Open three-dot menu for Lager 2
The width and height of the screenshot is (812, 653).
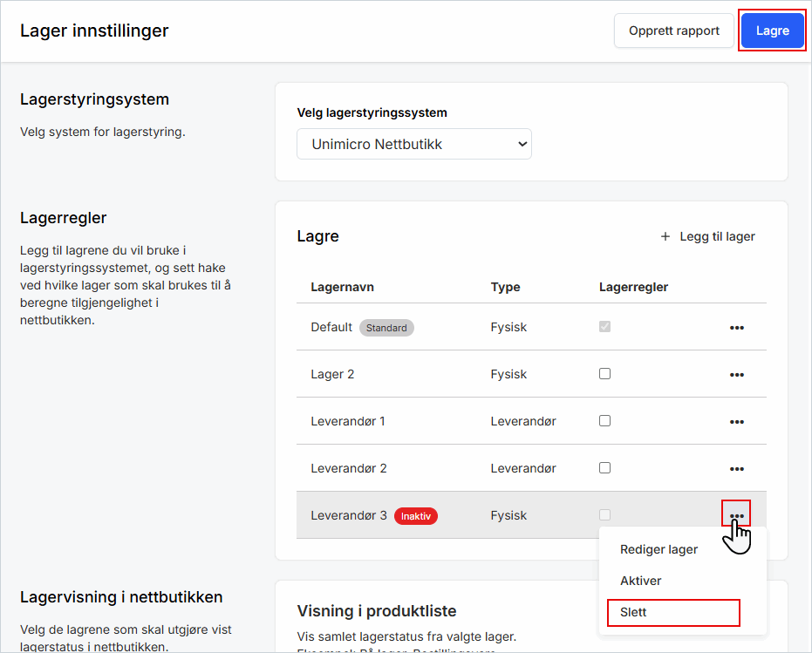[736, 375]
